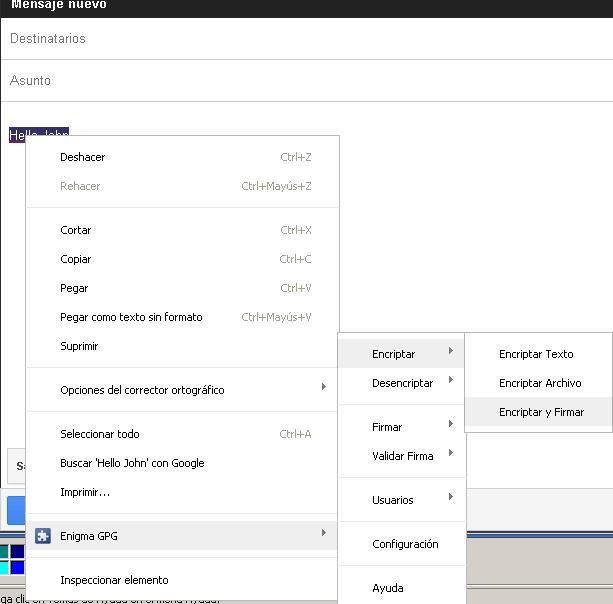Screen dimensions: 613x604
Task: Select Encriptar Archivo entry
Action: point(540,383)
